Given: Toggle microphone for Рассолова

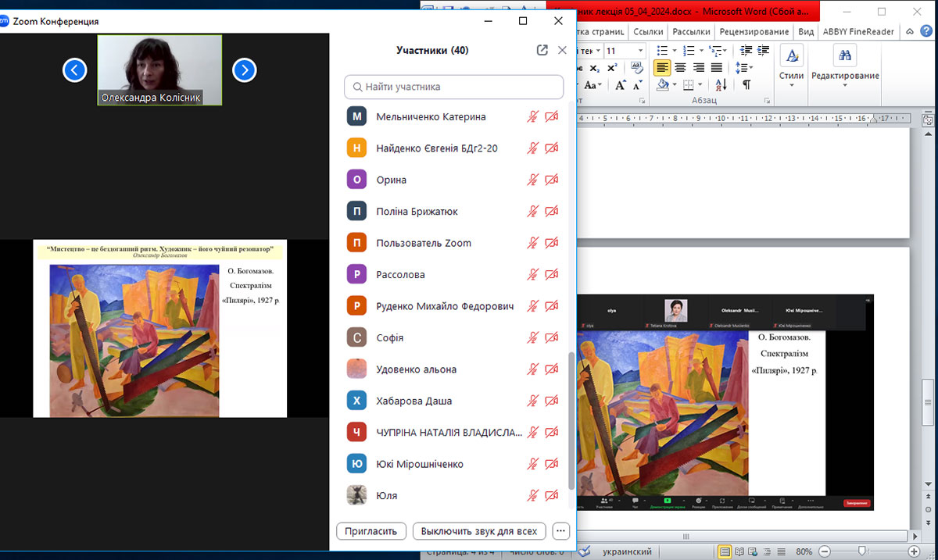Looking at the screenshot, I should (533, 274).
